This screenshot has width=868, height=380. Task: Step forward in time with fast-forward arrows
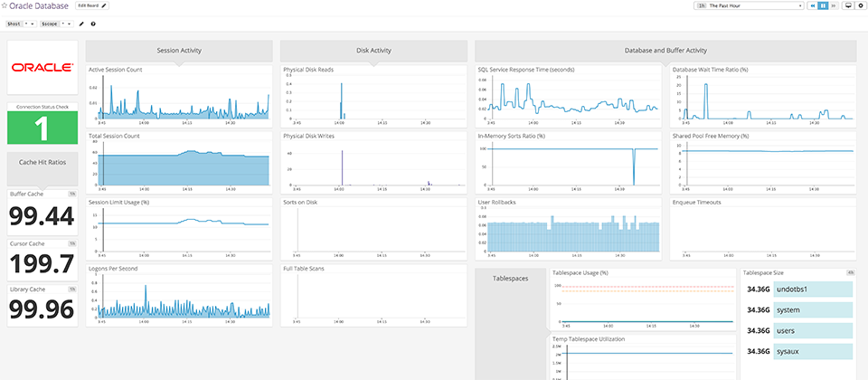click(833, 5)
